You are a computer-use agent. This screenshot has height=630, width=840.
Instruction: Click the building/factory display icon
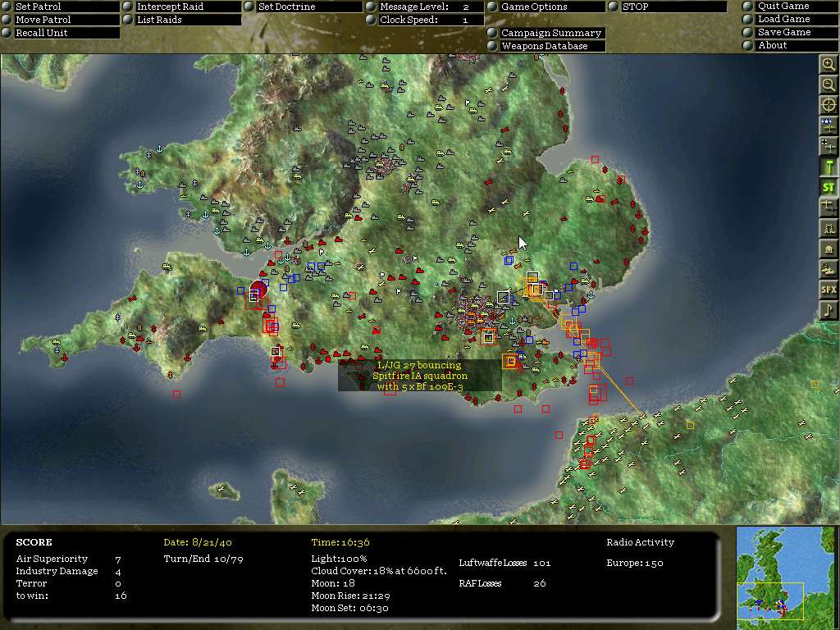tap(829, 249)
